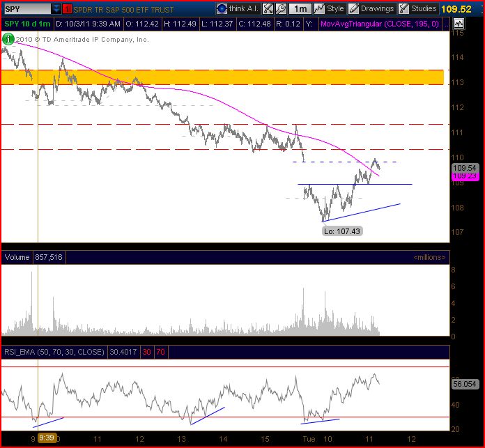Click the 9:39 time marker on time axis
Viewport: 485px width, 448px height.
(47, 438)
